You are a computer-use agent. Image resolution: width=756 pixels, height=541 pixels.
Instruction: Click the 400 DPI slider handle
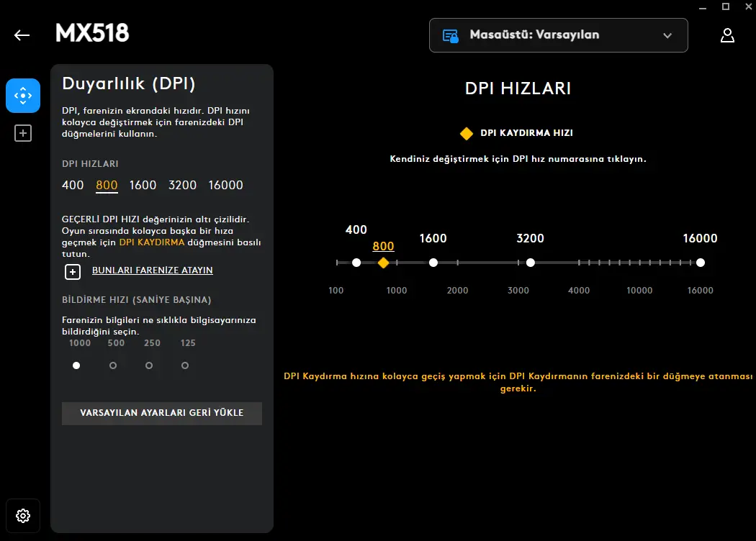pyautogui.click(x=356, y=263)
